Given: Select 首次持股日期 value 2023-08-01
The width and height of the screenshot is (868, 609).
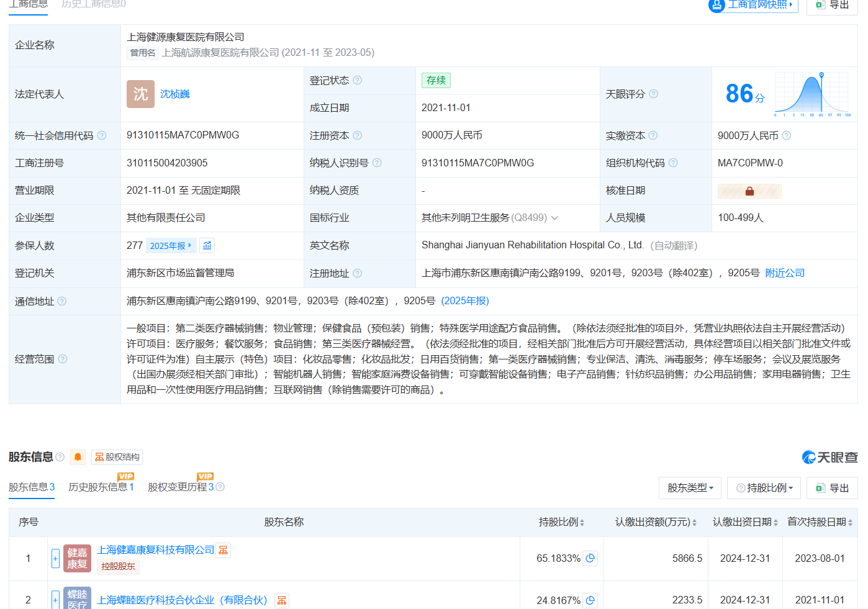Looking at the screenshot, I should (820, 559).
